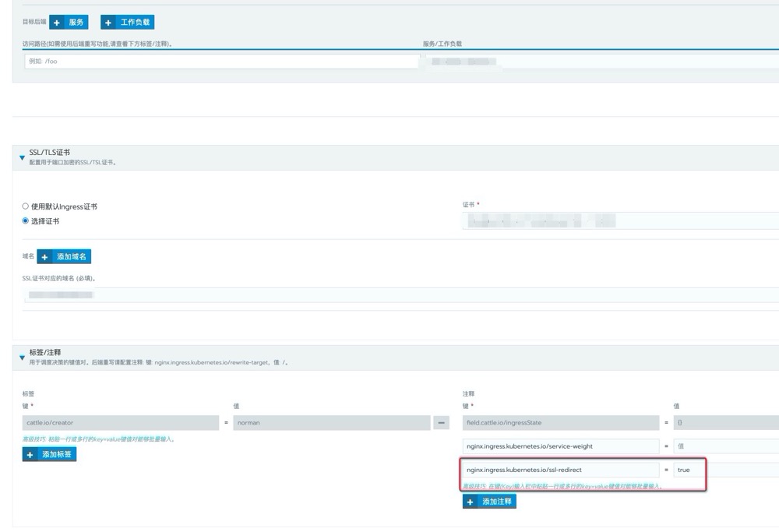Click the plus 添加标签 button

[x=50, y=454]
